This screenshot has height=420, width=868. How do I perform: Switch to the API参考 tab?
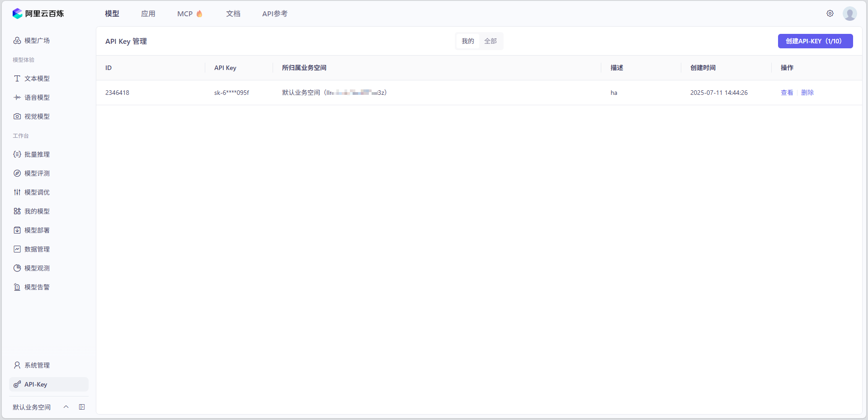[x=274, y=14]
